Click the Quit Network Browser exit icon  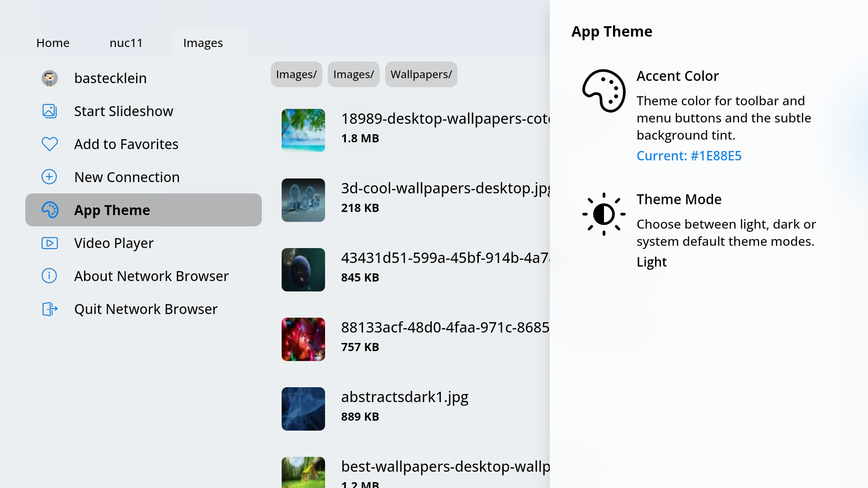(49, 309)
